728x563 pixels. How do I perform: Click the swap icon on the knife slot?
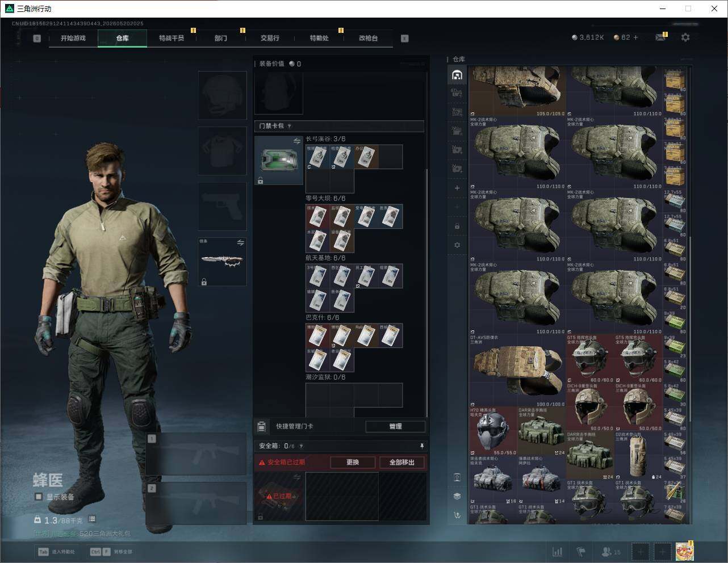click(240, 243)
